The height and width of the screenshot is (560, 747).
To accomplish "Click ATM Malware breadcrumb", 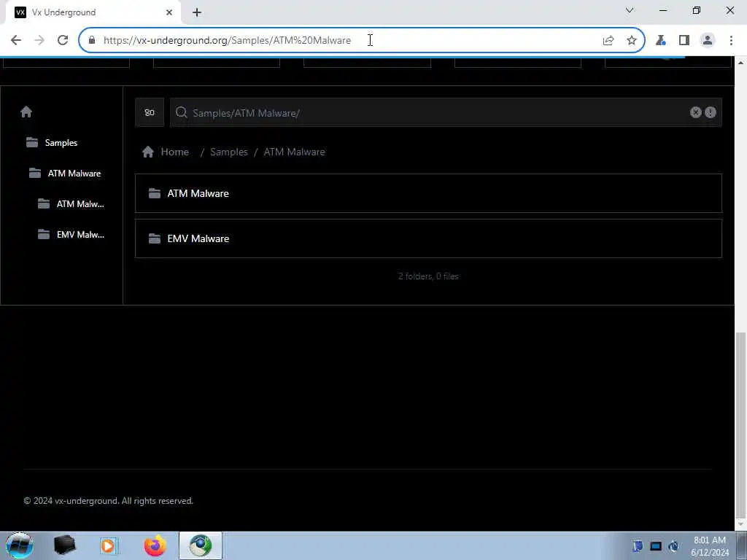I will (295, 152).
